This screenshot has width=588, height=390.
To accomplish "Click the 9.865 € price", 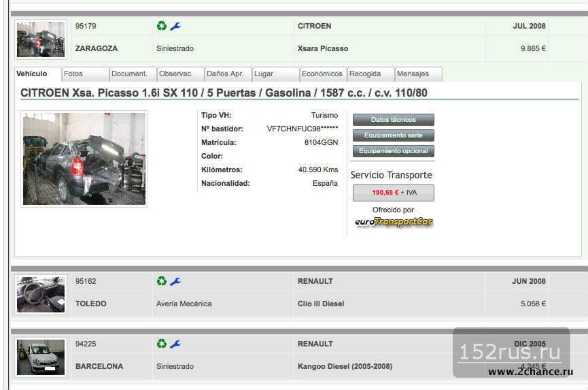I will pos(533,49).
